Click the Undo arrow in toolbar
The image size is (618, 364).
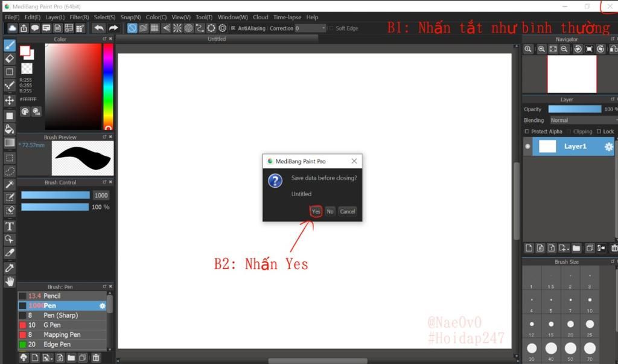(x=99, y=28)
